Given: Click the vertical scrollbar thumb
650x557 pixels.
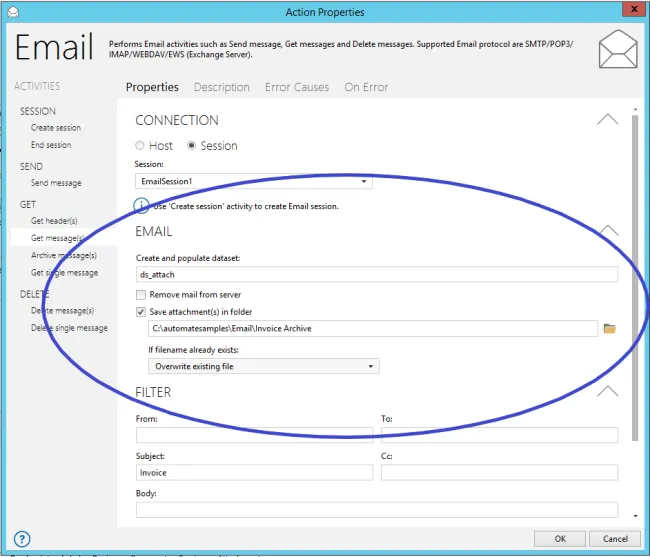Looking at the screenshot, I should 635,278.
